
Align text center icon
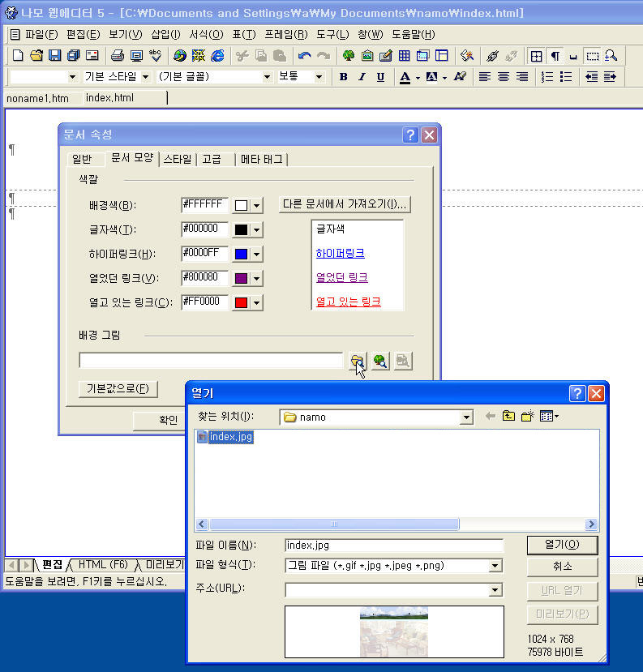point(504,77)
